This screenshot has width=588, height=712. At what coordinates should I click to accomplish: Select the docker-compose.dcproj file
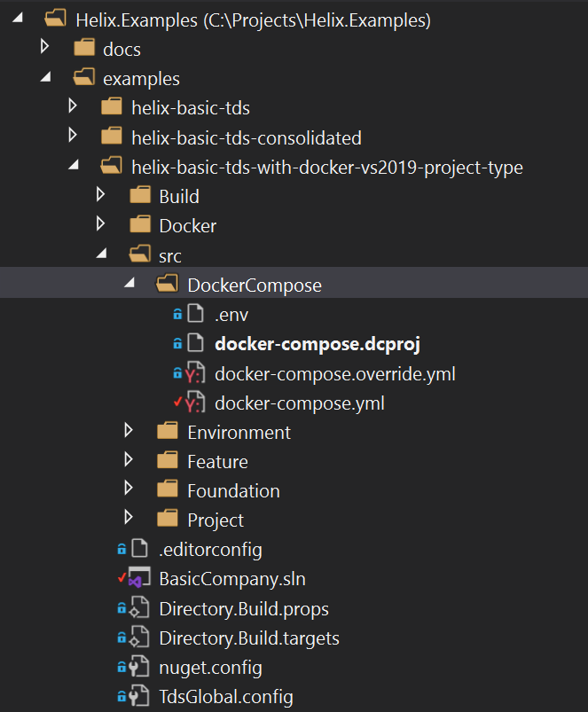click(317, 344)
